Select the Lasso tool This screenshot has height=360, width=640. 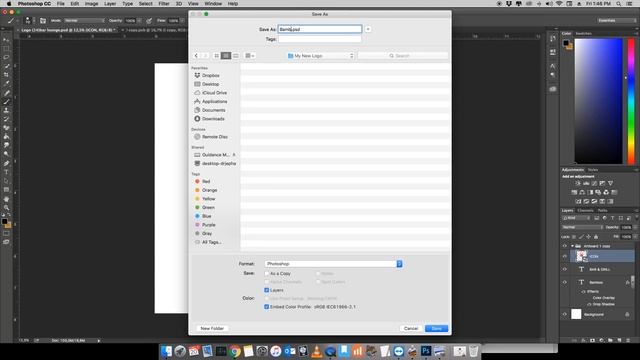[6, 57]
